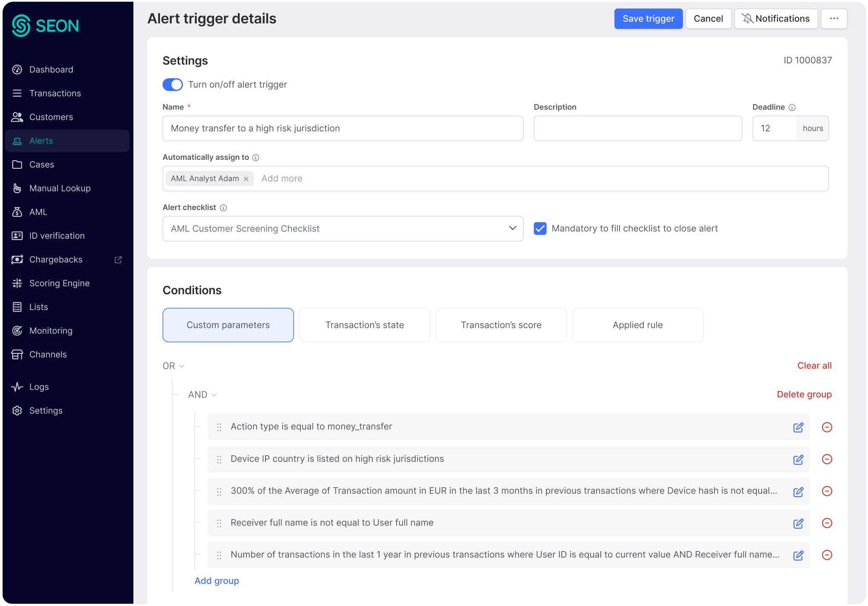The height and width of the screenshot is (606, 868).
Task: Remove AML Analyst Adam from assignees
Action: coord(246,179)
